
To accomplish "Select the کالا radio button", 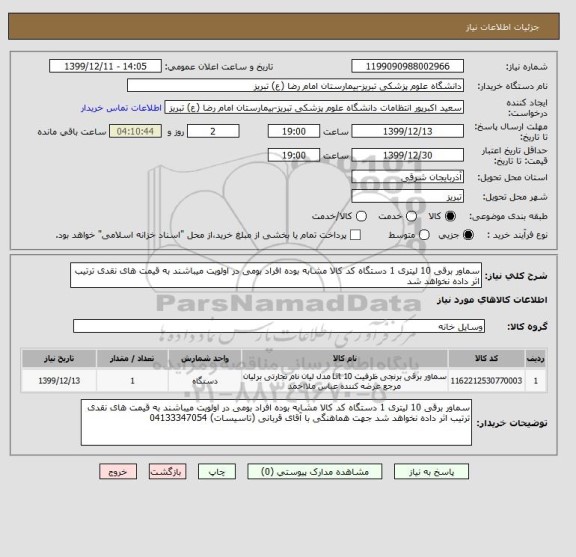I will click(450, 216).
